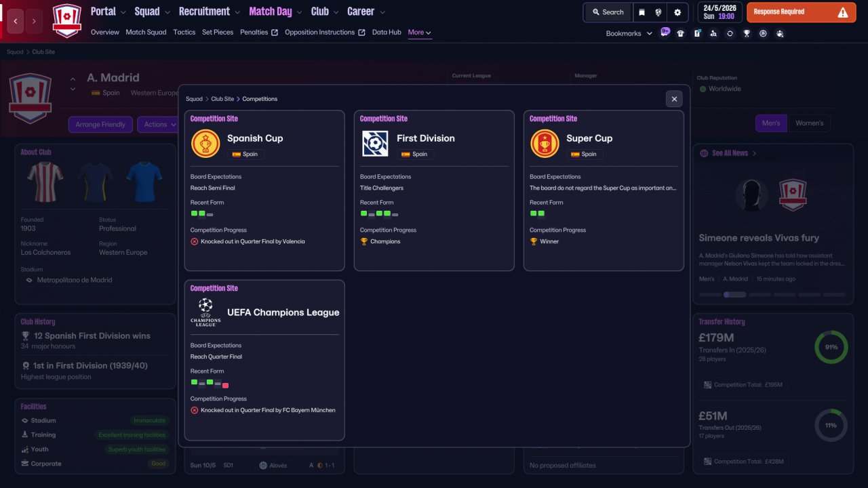Viewport: 868px width, 488px height.
Task: Open the Actions dropdown
Action: click(158, 125)
